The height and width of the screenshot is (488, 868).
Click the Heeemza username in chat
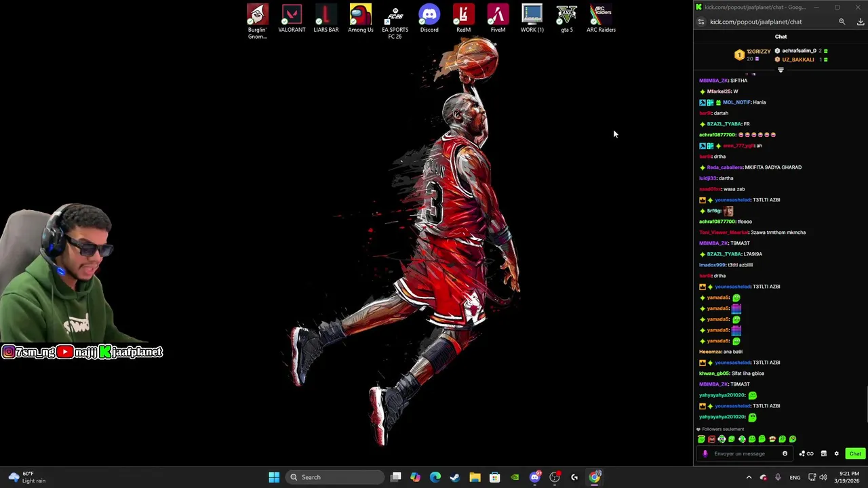[x=710, y=352]
